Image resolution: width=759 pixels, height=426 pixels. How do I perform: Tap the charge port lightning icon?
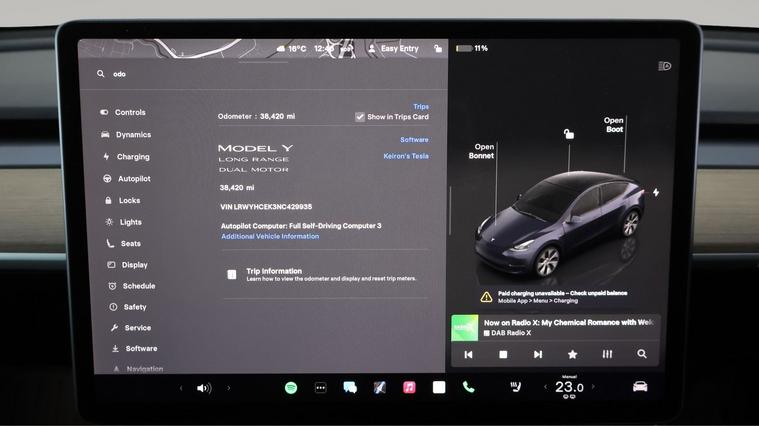click(x=656, y=192)
